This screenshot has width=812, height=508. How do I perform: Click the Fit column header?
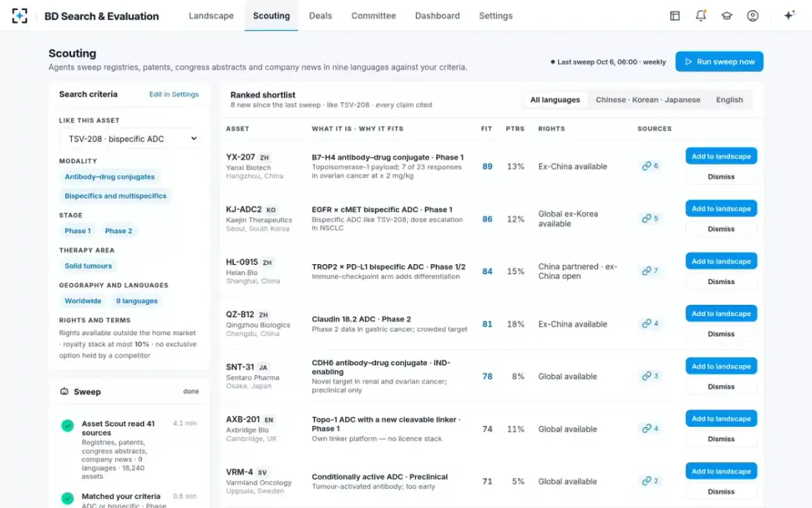(x=487, y=129)
